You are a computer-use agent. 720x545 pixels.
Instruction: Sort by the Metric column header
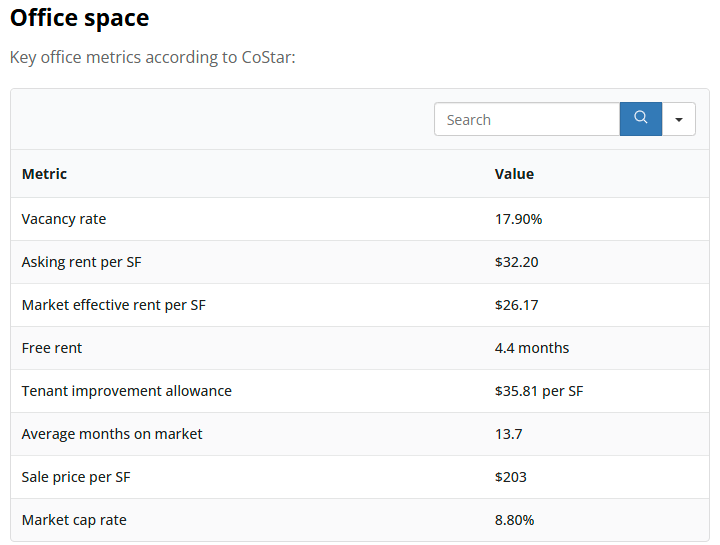[x=45, y=174]
